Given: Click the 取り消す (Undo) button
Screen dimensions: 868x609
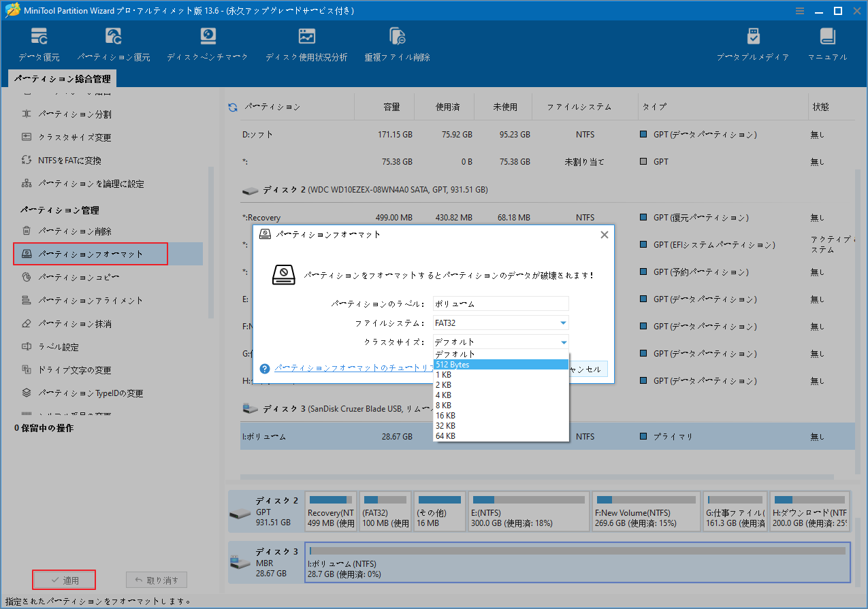Looking at the screenshot, I should pyautogui.click(x=157, y=580).
